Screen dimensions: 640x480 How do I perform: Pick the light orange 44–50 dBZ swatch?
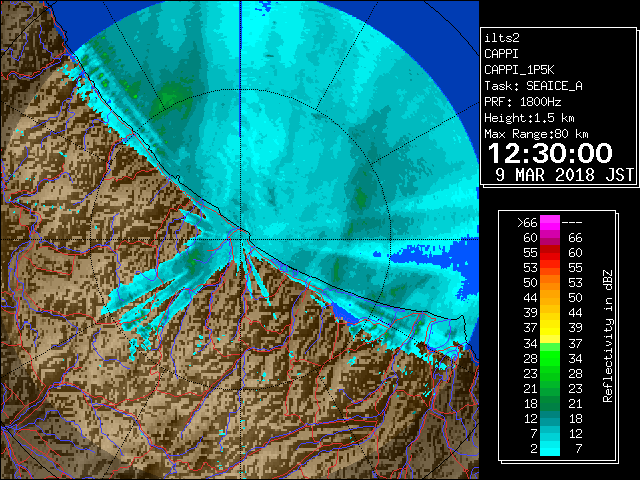(x=550, y=298)
